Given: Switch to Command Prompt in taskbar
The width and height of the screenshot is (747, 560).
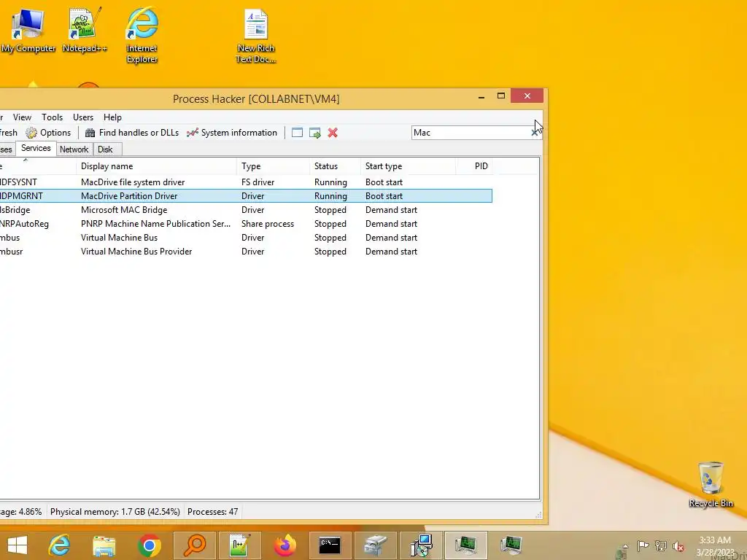Looking at the screenshot, I should click(330, 545).
